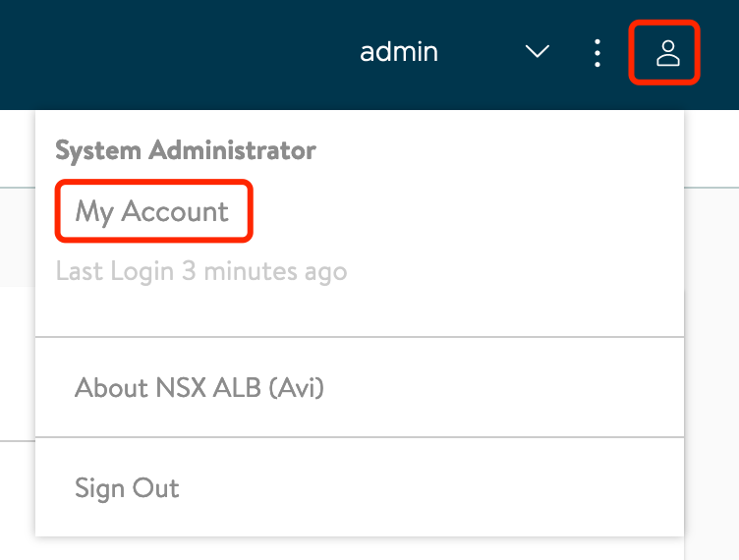This screenshot has height=560, width=739.
Task: Click the user profile icon
Action: coord(668,53)
